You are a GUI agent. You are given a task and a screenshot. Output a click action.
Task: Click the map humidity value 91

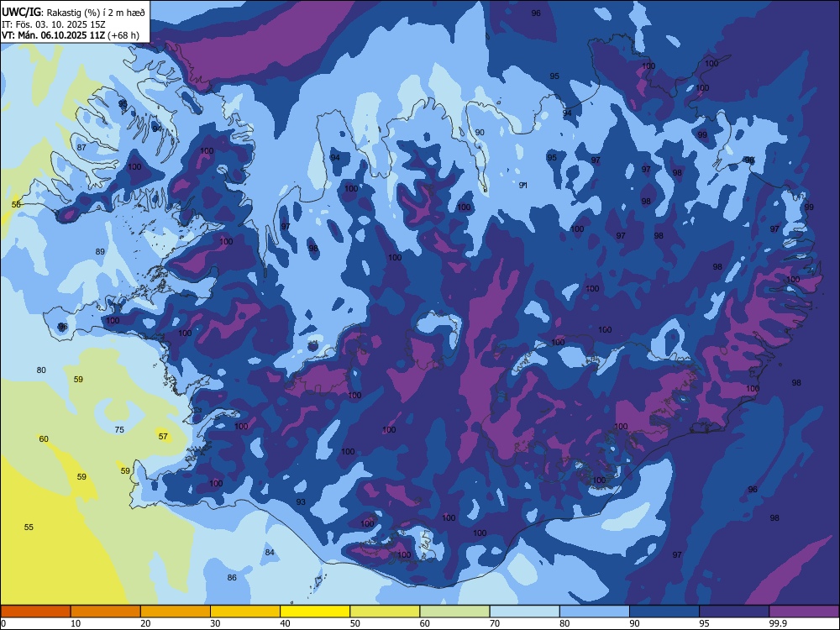(x=523, y=186)
